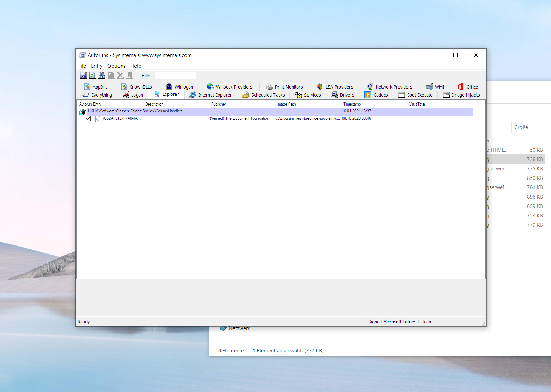Switch to the Logon tab
551x392 pixels.
[x=133, y=95]
